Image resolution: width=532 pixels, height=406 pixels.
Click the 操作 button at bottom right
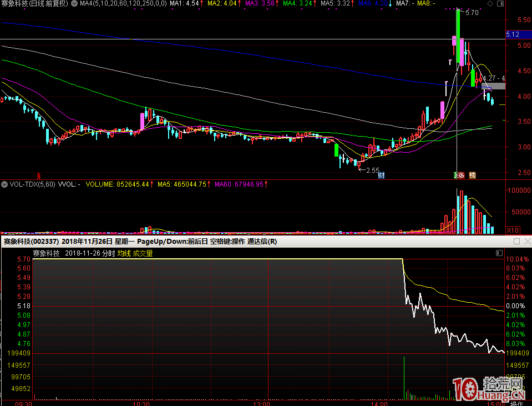click(x=516, y=403)
